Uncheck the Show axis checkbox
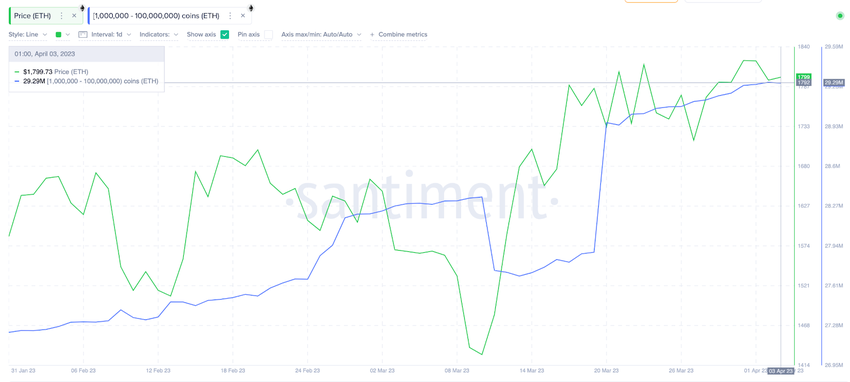 (224, 34)
